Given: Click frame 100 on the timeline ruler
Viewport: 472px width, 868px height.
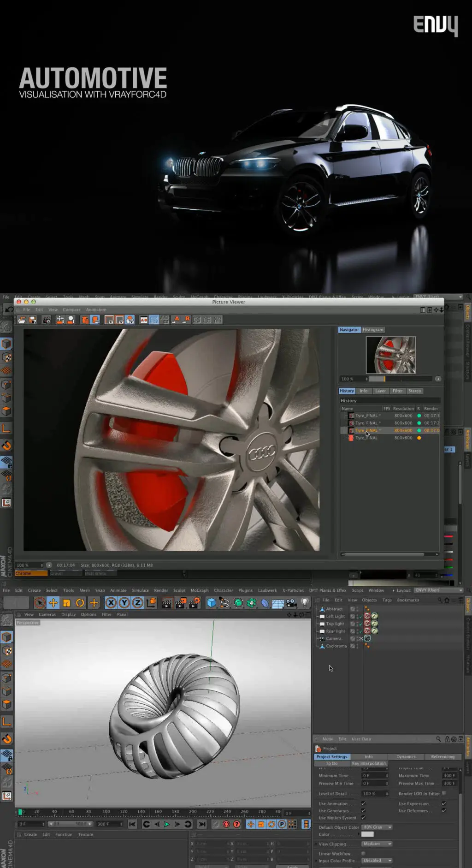Looking at the screenshot, I should click(x=106, y=811).
